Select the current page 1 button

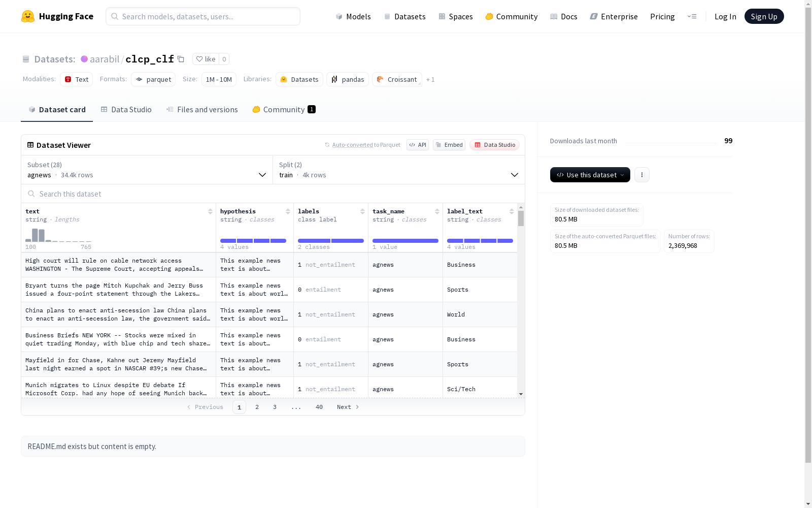239,407
